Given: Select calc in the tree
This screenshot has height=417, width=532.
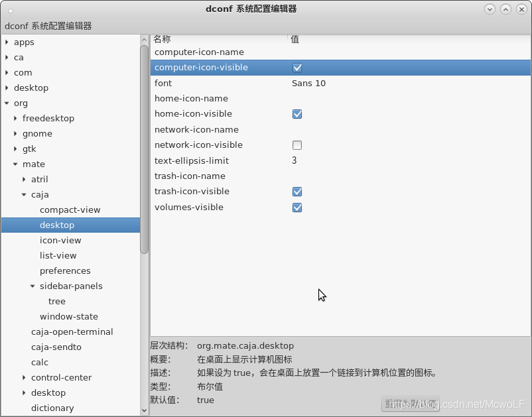Looking at the screenshot, I should tap(40, 363).
